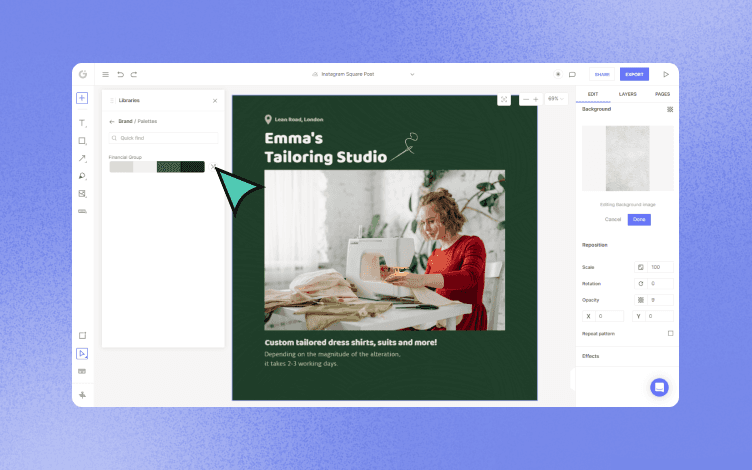
Task: Click the Rotation circular arrow icon
Action: tap(641, 283)
